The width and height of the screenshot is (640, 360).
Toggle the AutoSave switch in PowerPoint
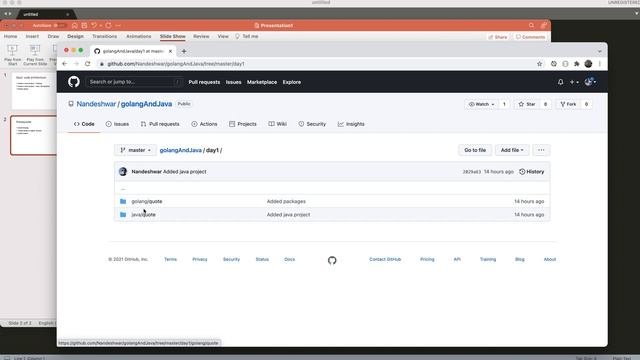pyautogui.click(x=59, y=25)
